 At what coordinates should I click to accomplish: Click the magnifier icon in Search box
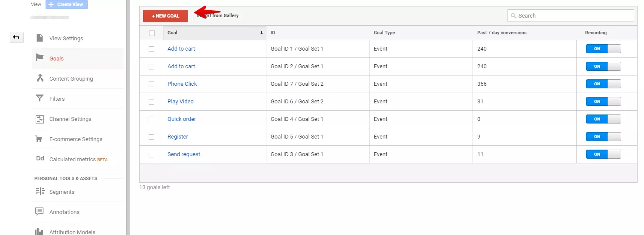(x=513, y=16)
